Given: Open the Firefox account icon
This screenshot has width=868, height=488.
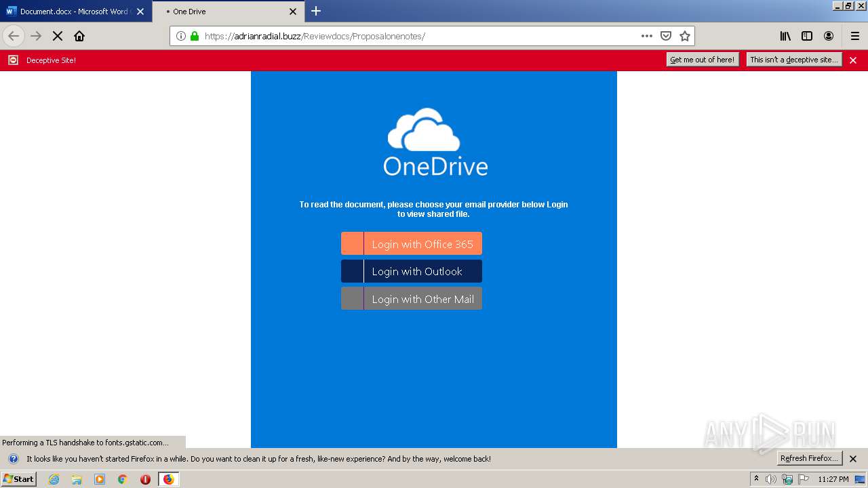Looking at the screenshot, I should pos(829,36).
